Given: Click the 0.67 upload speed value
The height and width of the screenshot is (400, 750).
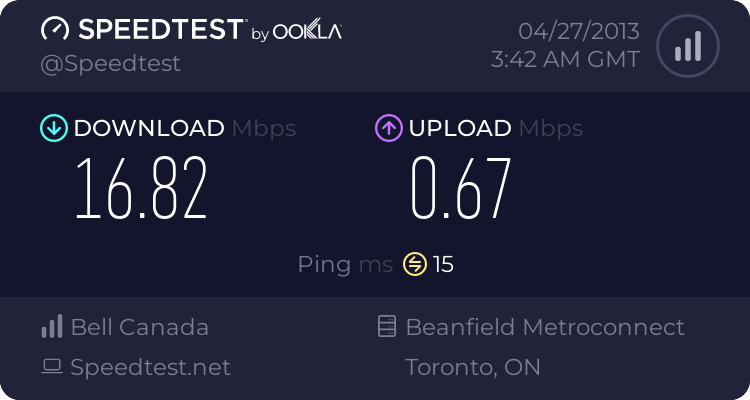Looking at the screenshot, I should coord(461,188).
